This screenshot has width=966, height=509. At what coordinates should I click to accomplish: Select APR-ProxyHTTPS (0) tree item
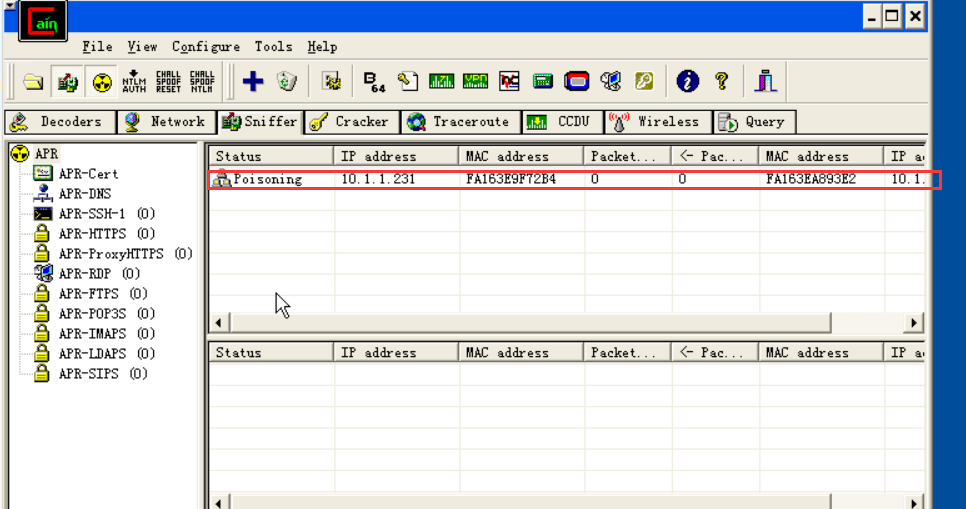tap(126, 254)
